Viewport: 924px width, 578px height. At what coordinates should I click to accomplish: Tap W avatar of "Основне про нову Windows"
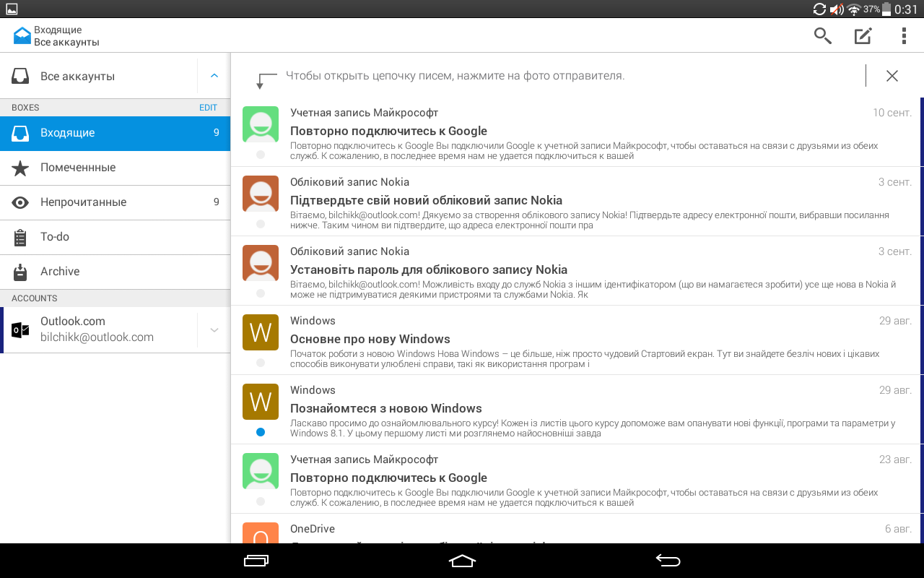coord(261,332)
